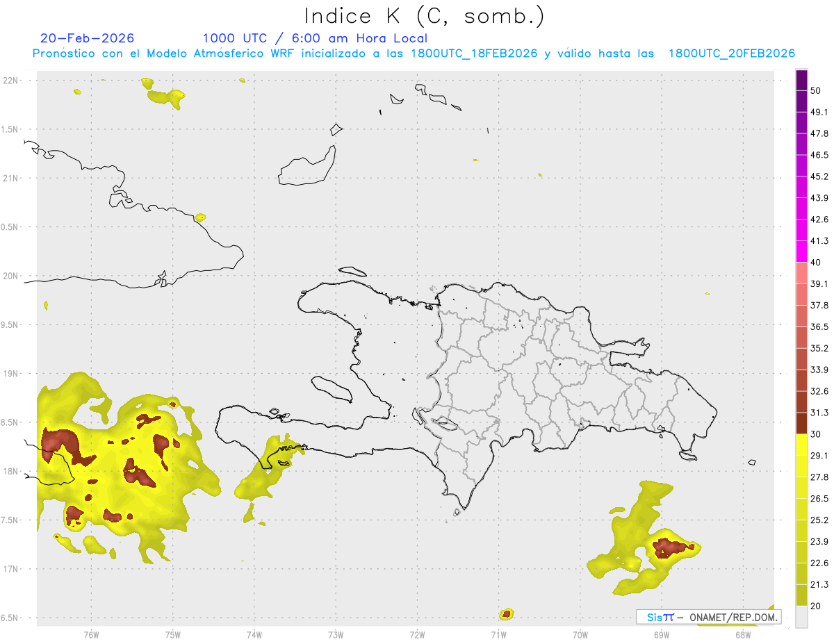Viewport: 834px width, 644px height.
Task: Pick the bright yellow swatch between 29.1 and 30
Action: 802,445
